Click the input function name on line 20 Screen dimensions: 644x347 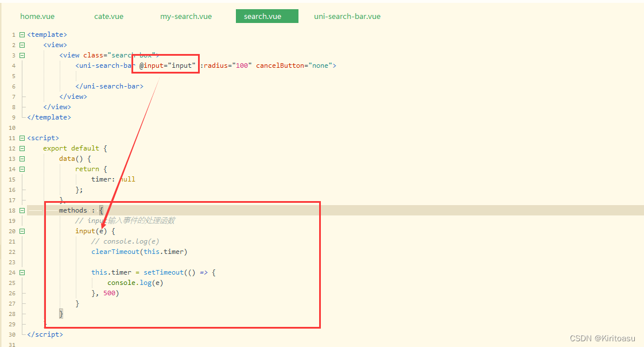85,230
